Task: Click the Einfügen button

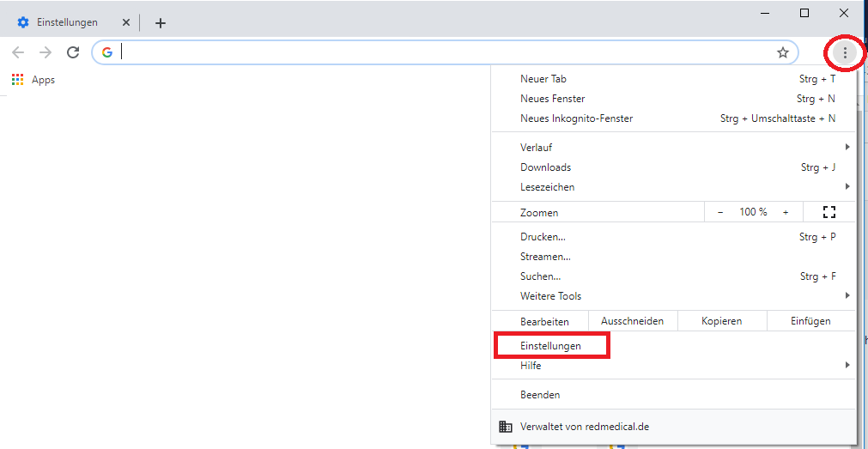Action: [810, 321]
